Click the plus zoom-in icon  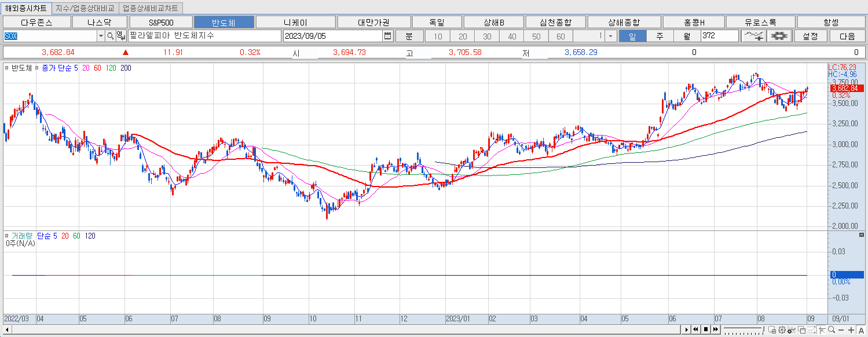851,330
